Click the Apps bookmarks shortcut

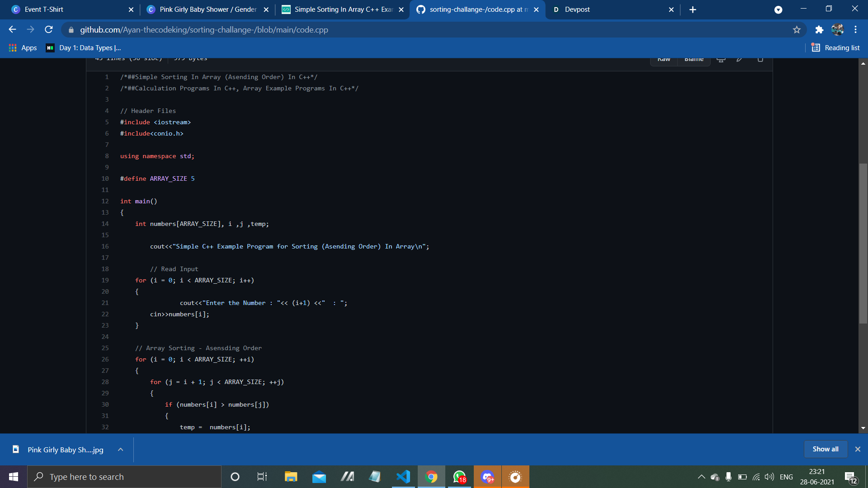tap(23, 48)
